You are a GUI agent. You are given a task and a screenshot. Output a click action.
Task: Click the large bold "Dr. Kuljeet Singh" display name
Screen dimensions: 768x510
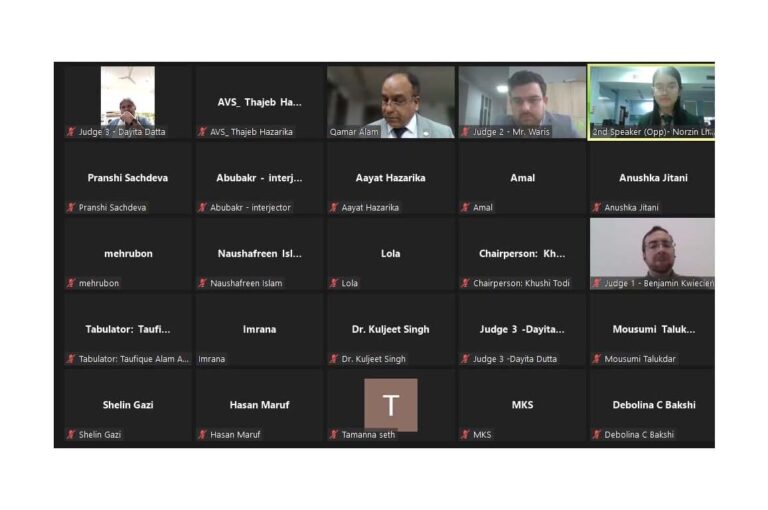[390, 329]
